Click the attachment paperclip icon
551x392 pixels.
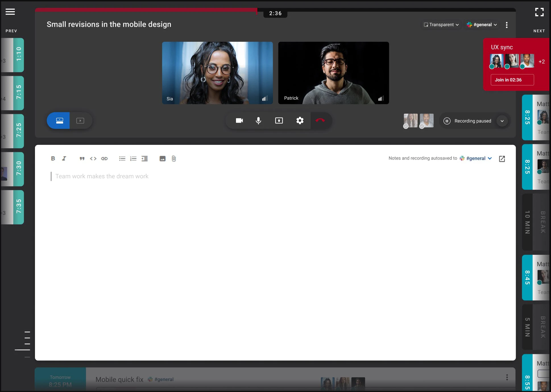pyautogui.click(x=174, y=159)
